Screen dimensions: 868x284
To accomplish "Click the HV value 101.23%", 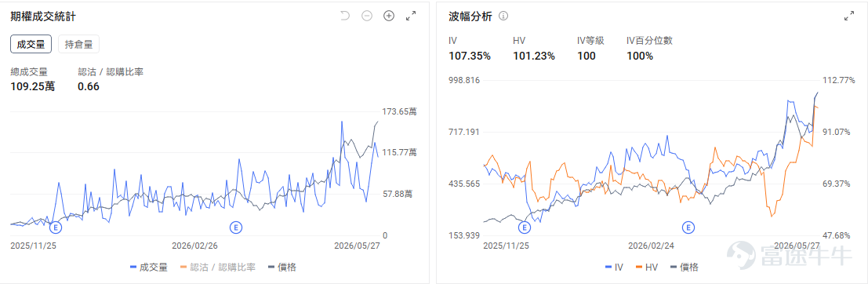I will pos(534,56).
